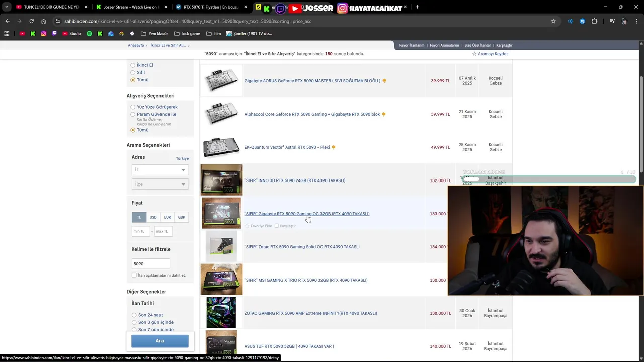
Task: Open the kick game bookmark folder
Action: coord(187,34)
